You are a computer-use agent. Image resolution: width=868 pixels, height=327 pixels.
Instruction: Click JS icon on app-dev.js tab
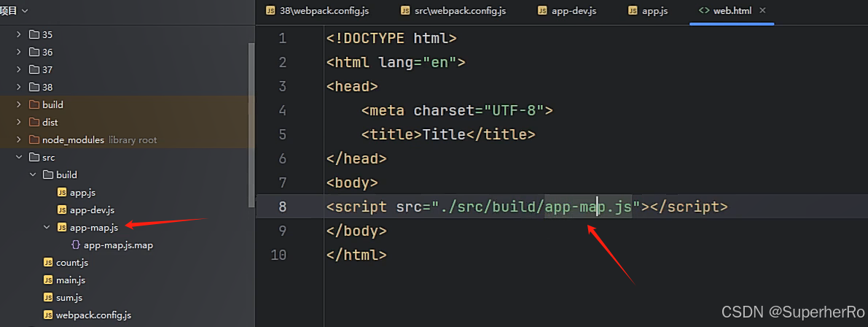tap(542, 10)
